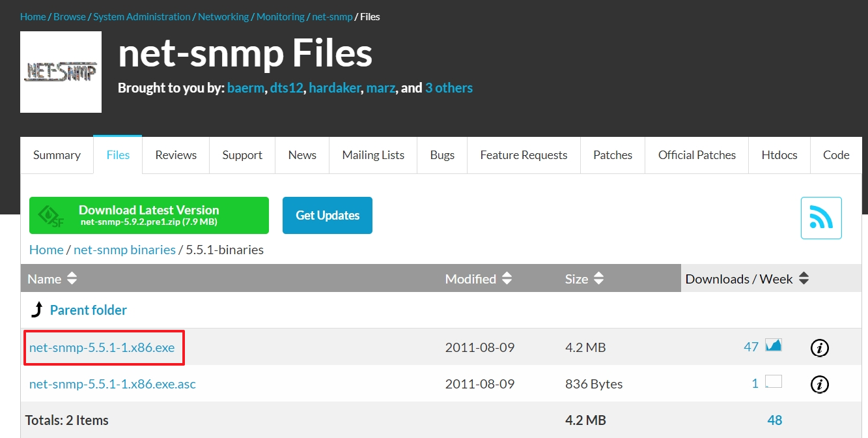Screen dimensions: 868x438
Task: Open info icon for net-snmp-5.5.1-1.x86.exe.asc
Action: point(819,385)
